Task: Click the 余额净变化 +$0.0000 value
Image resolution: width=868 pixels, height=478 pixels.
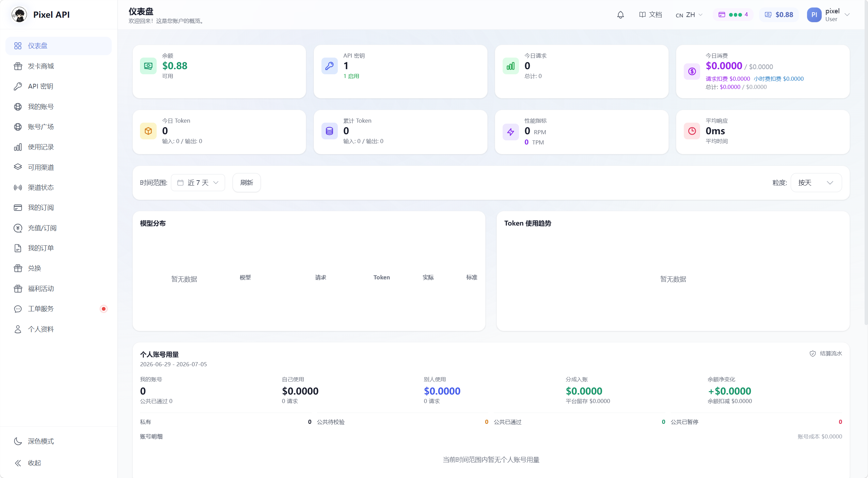Action: [729, 391]
